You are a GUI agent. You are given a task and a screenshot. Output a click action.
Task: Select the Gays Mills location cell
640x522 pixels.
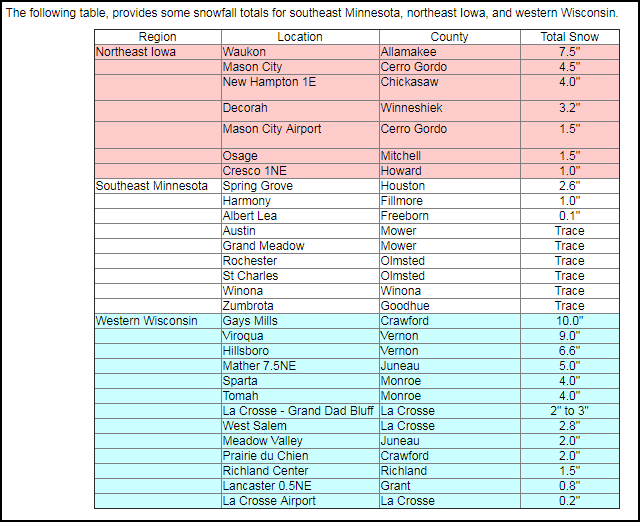pos(300,321)
